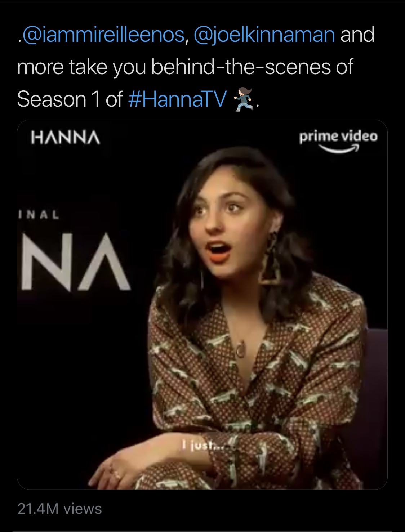Select the 'behind-the-scenes' tweet text line
Viewport: 405px width, 532px height.
(x=185, y=67)
